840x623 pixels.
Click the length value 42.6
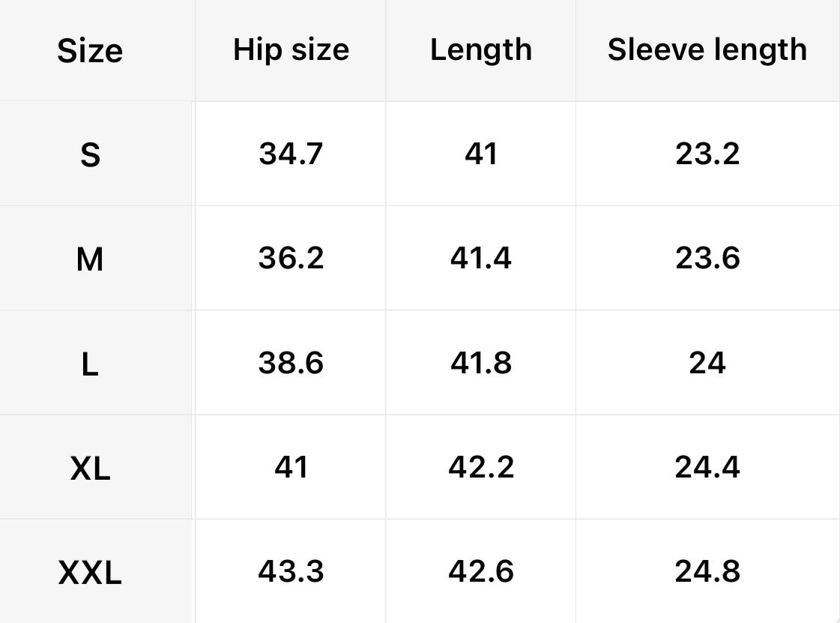[x=481, y=571]
